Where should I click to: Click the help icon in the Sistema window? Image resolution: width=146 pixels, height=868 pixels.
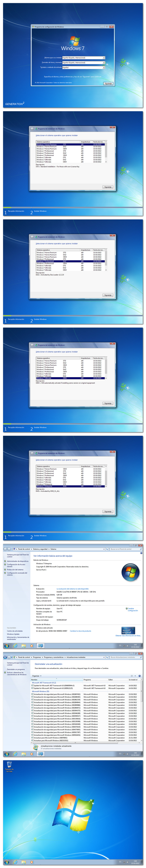click(141, 553)
